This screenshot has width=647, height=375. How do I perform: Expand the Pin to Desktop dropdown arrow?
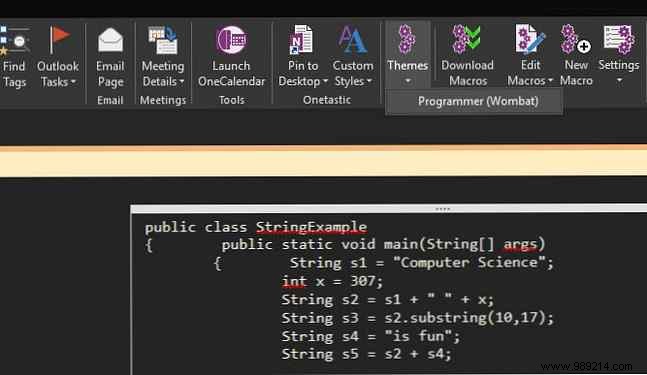[325, 81]
